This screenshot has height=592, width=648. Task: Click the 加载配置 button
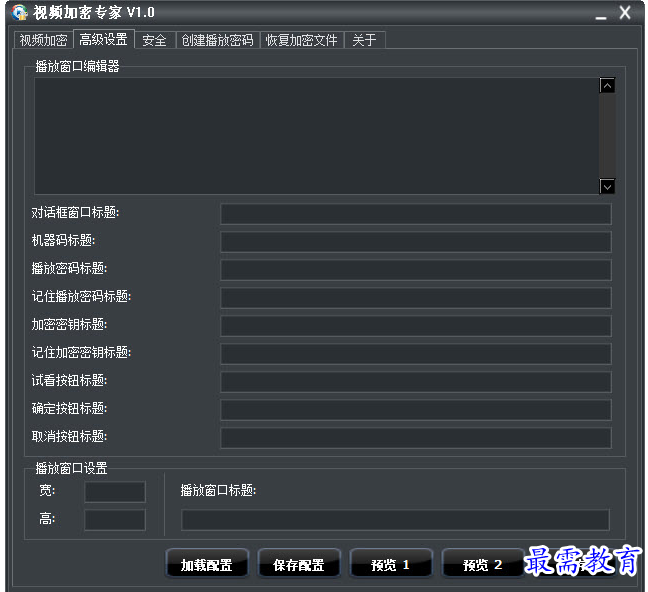coord(207,563)
